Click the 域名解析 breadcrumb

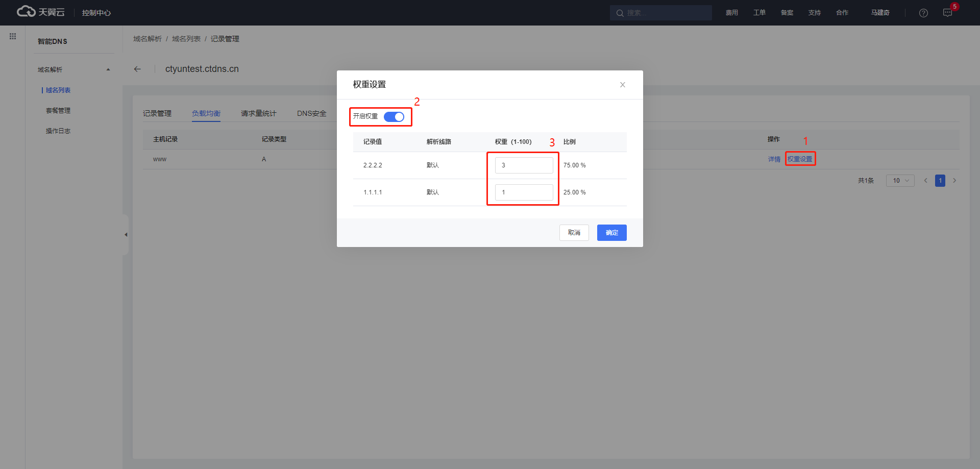[x=148, y=39]
